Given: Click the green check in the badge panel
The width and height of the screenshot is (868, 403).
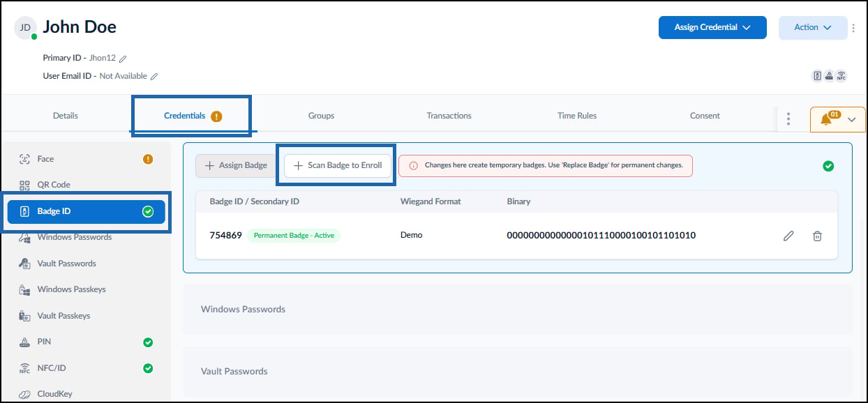Looking at the screenshot, I should pyautogui.click(x=828, y=166).
